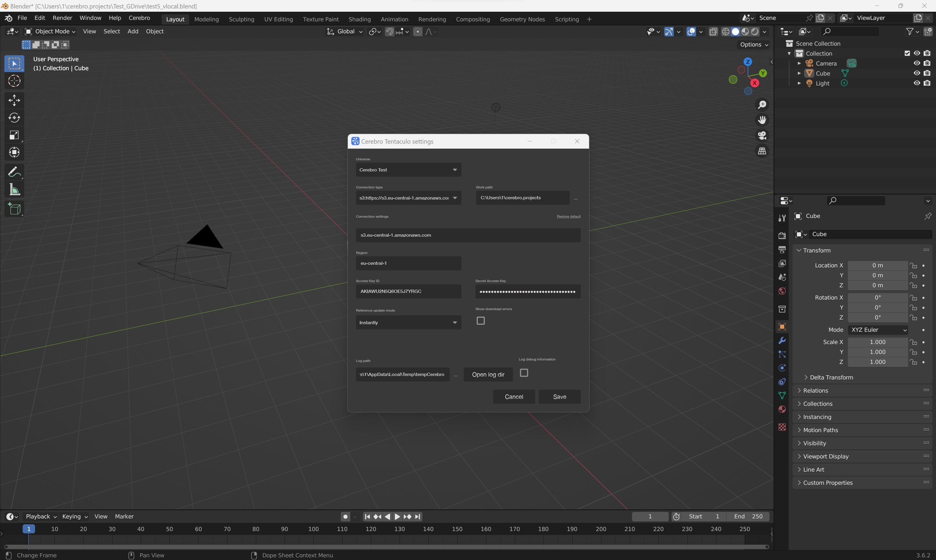Expand the Cube tree item in outliner
This screenshot has height=560, width=936.
tap(799, 73)
